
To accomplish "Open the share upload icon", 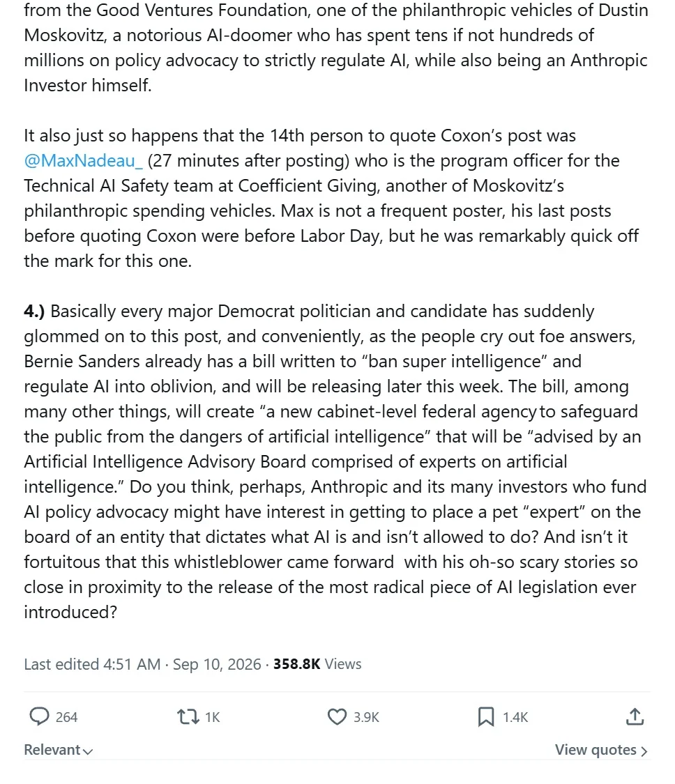I will [x=635, y=716].
